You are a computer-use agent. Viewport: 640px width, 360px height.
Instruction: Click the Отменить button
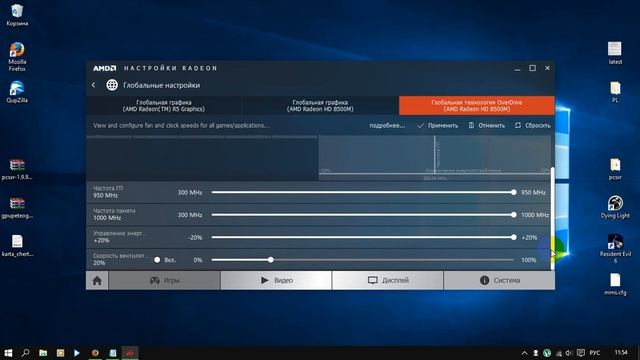487,125
